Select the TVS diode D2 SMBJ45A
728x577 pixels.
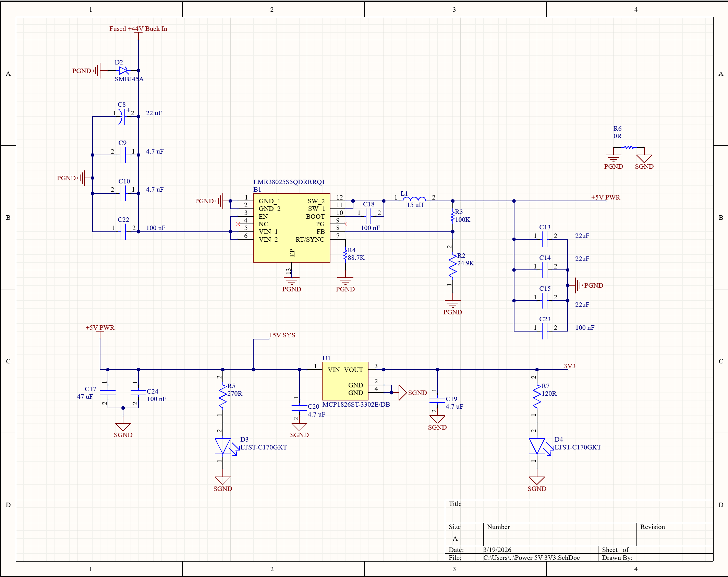(x=123, y=71)
